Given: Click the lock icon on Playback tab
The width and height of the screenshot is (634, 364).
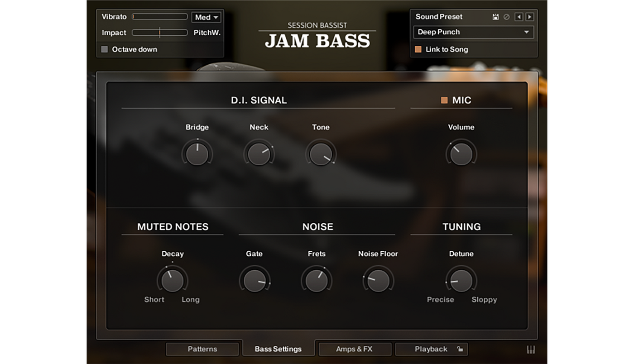Looking at the screenshot, I should coord(459,349).
